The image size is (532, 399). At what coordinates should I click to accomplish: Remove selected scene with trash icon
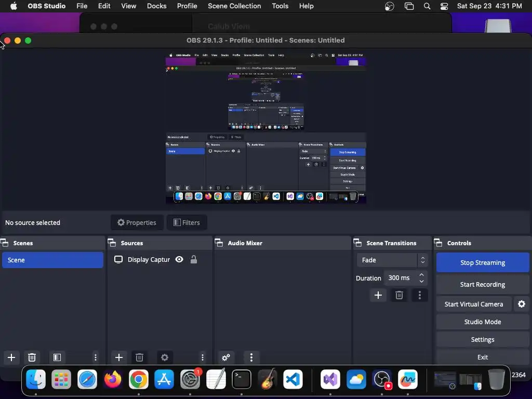[32, 357]
